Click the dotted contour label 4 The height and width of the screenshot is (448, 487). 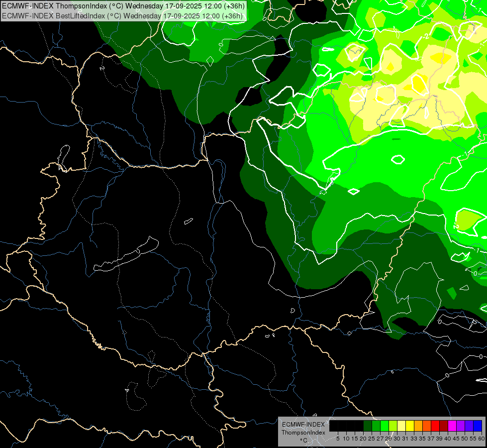[x=127, y=390]
